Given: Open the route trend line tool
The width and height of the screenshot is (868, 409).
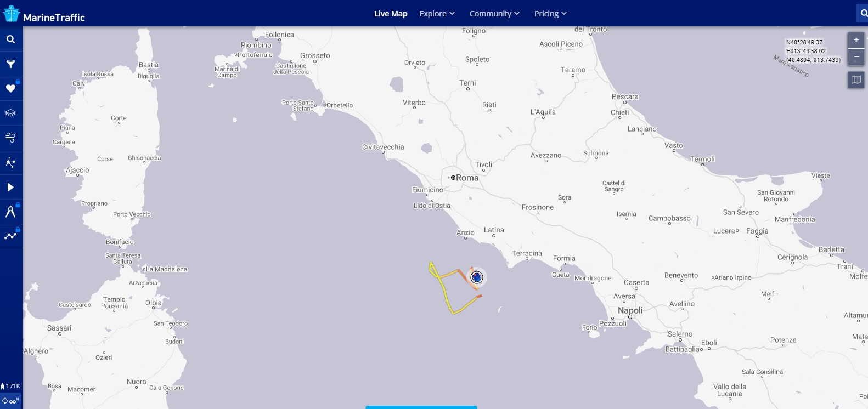Looking at the screenshot, I should 10,236.
